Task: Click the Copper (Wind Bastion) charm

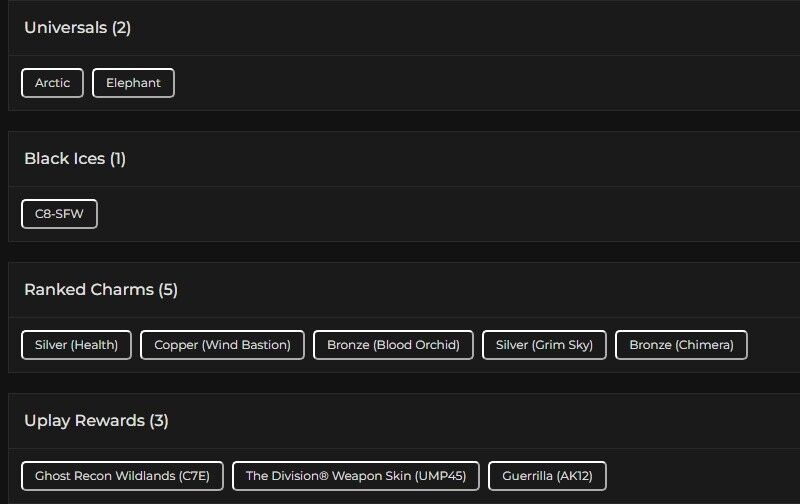Action: click(222, 345)
